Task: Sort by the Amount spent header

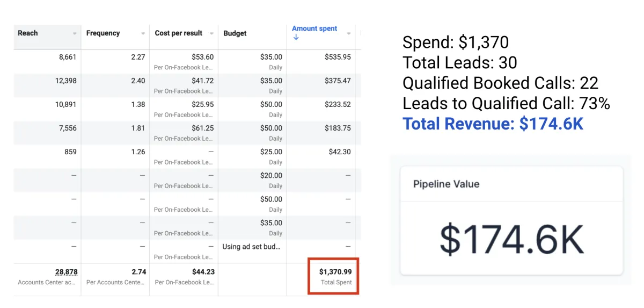Action: (314, 28)
